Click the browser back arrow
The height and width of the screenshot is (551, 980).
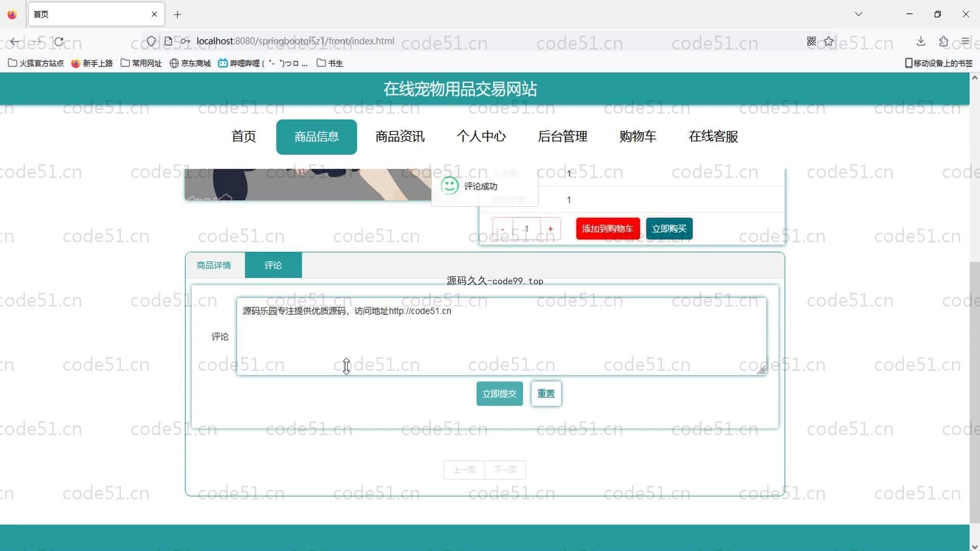click(x=15, y=41)
